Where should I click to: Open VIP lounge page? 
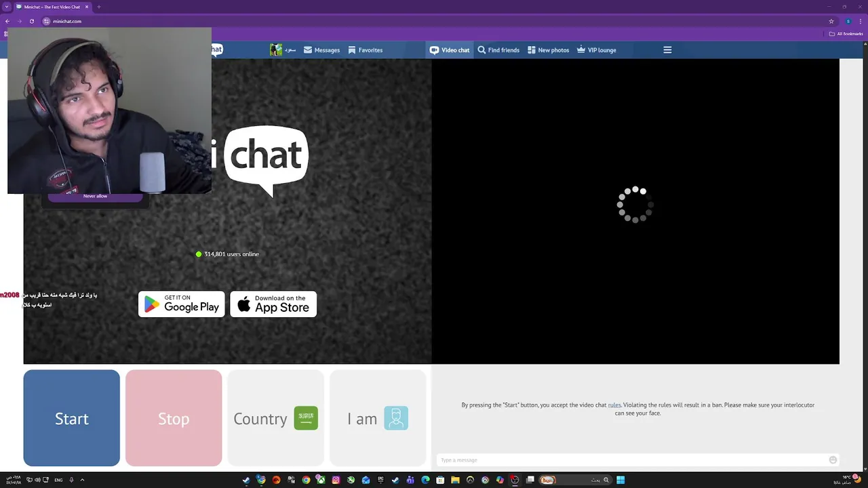(597, 50)
